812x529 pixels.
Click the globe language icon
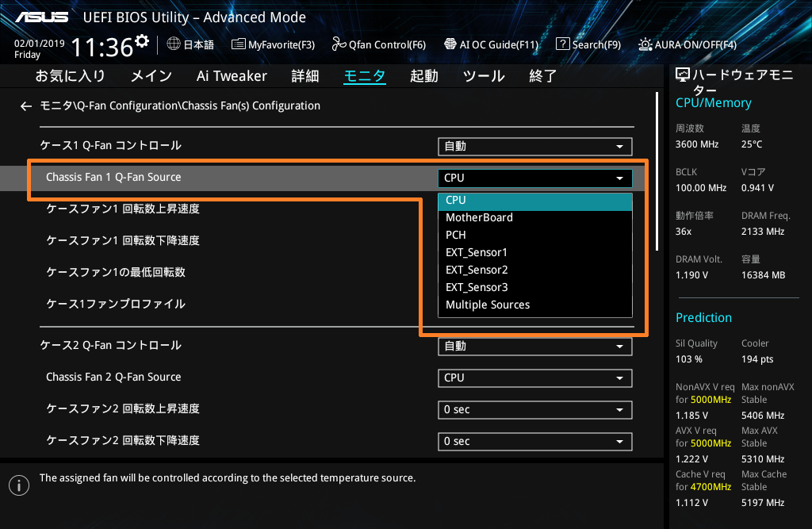[174, 44]
